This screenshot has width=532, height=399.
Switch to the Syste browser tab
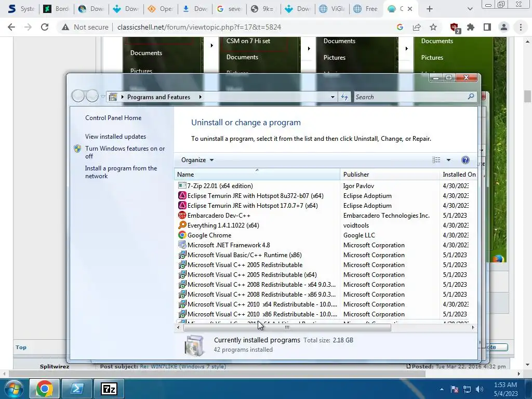21,9
